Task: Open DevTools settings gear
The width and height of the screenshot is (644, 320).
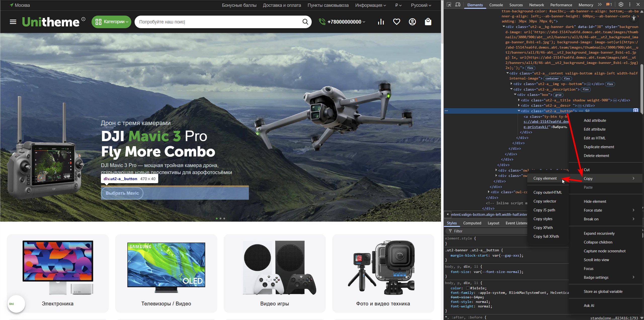Action: click(x=621, y=5)
